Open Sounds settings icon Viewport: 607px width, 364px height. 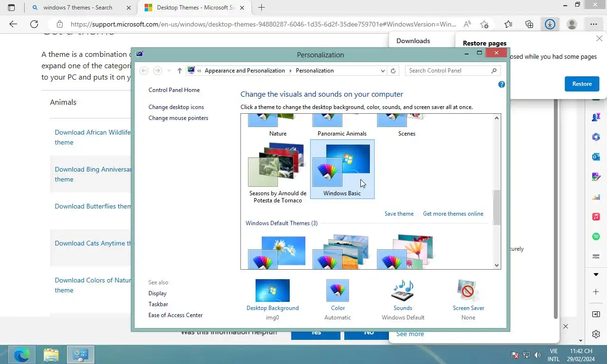[x=403, y=291]
